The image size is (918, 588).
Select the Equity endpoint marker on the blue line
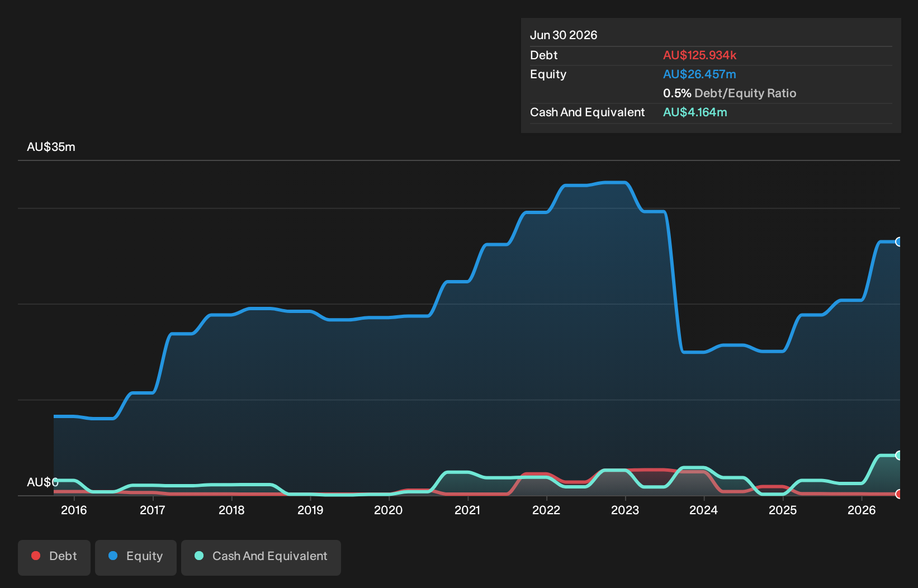click(899, 242)
